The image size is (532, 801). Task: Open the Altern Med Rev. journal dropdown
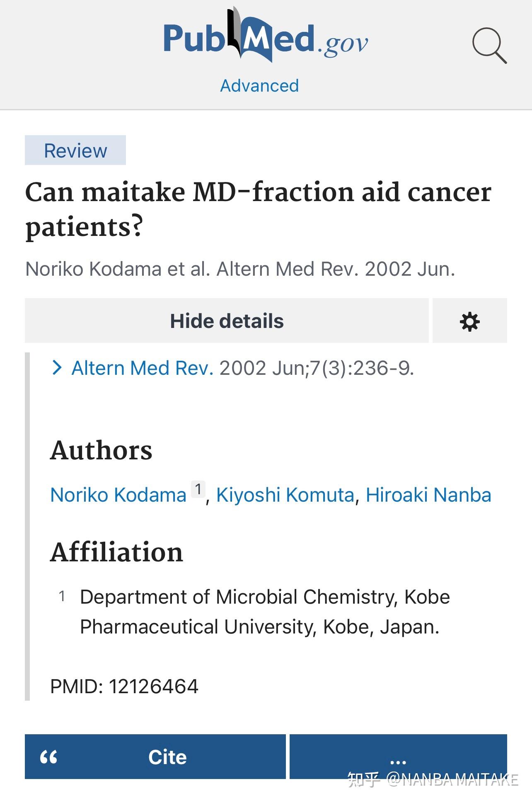pos(143,368)
